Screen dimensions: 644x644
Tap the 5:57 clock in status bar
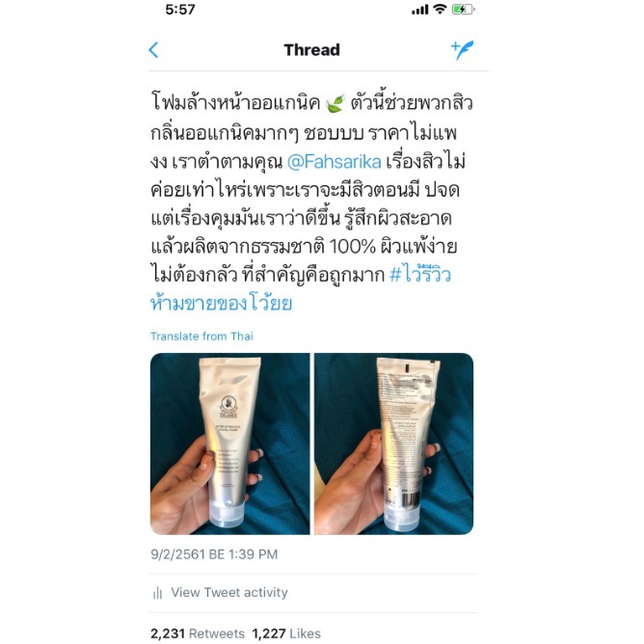(x=180, y=10)
